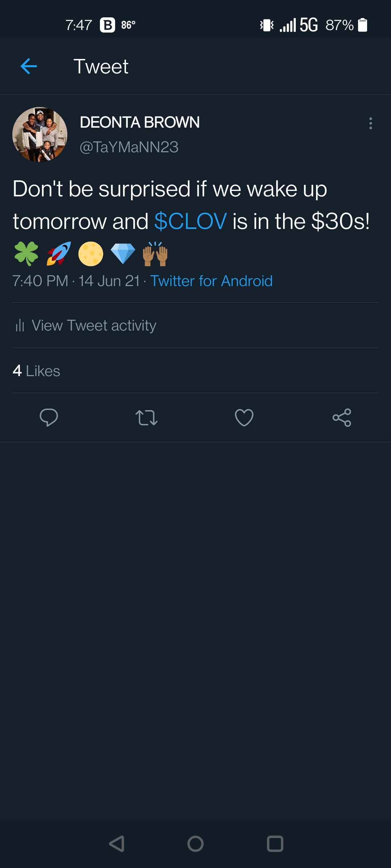Open DEONTA BROWN's profile picture
Screen dimensions: 391x868
(40, 135)
